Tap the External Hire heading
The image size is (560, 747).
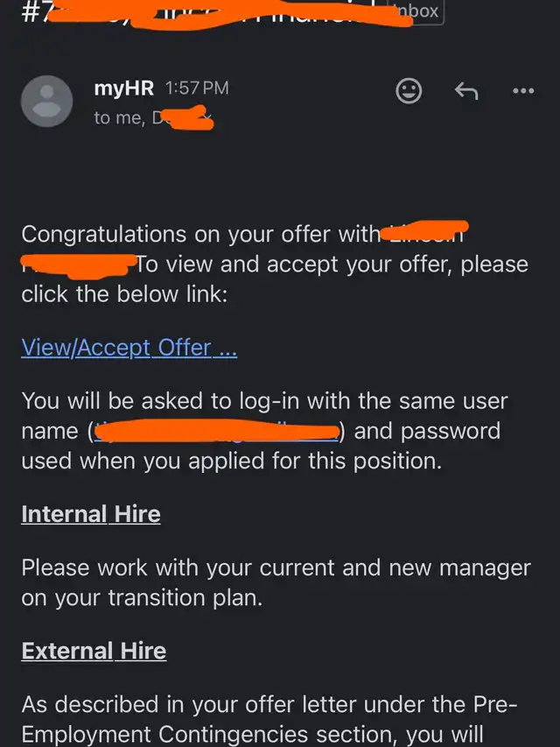[x=94, y=652]
